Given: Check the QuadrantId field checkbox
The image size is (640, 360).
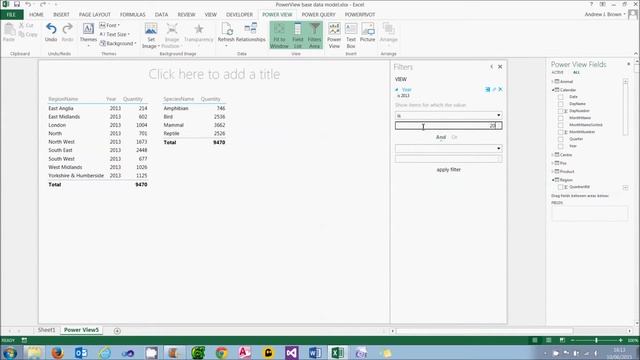Looking at the screenshot, I should pos(560,187).
